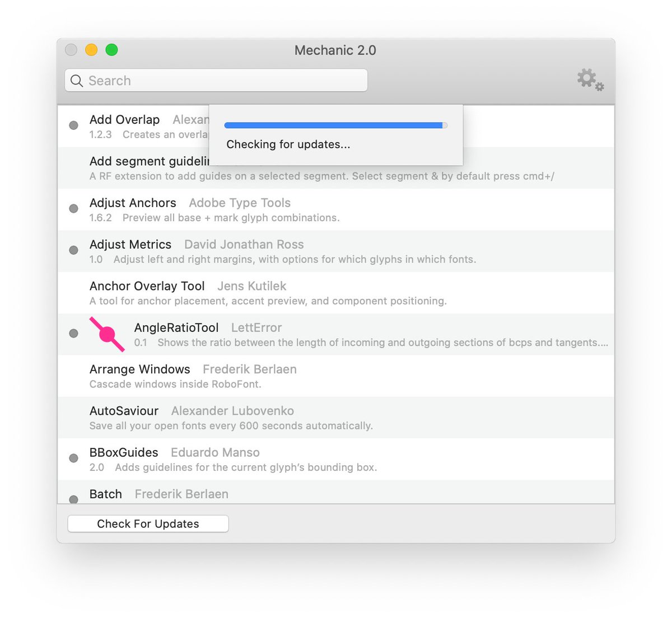672x618 pixels.
Task: Select the Add segment guideline row
Action: click(x=336, y=168)
